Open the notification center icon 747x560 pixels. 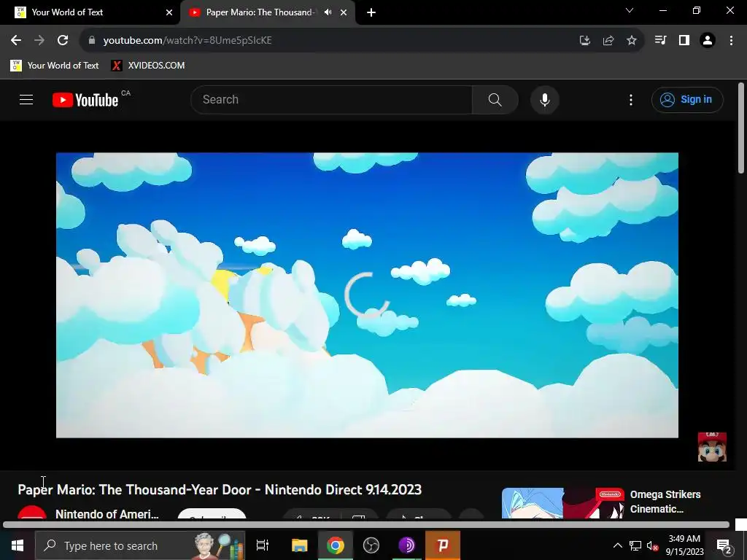point(724,545)
